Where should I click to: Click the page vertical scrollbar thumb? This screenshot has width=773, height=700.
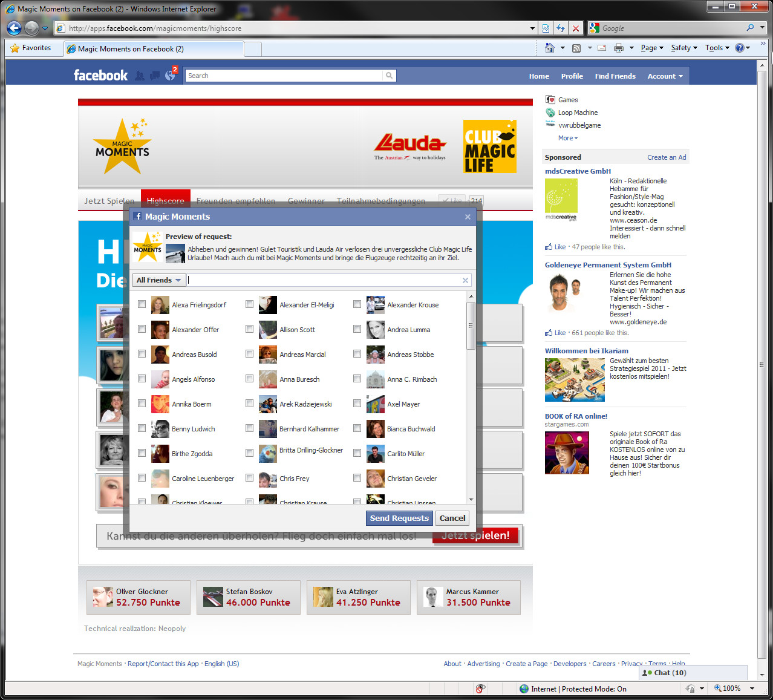pos(762,365)
